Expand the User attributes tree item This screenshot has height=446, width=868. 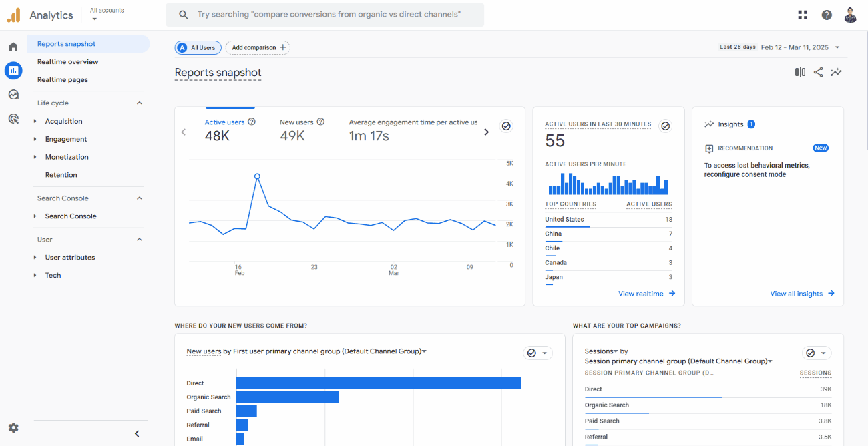(x=35, y=258)
